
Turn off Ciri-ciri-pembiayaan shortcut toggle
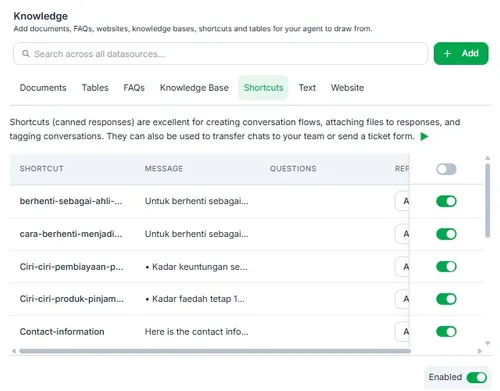[x=446, y=267]
